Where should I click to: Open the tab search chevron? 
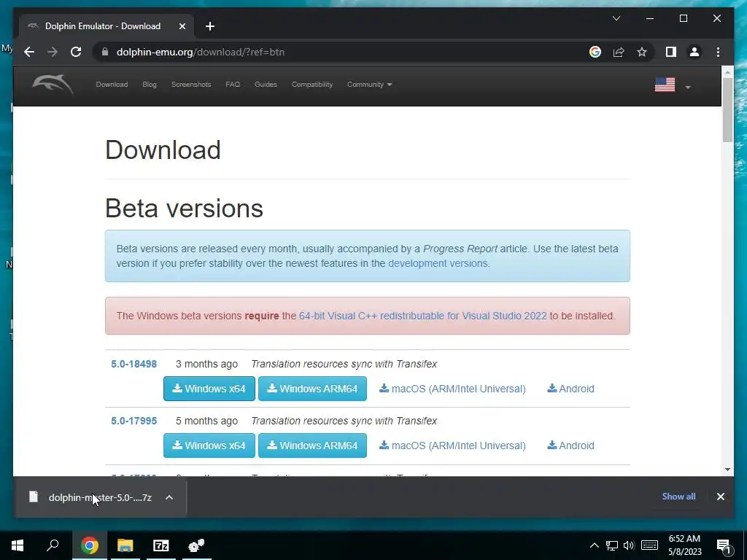[x=616, y=18]
